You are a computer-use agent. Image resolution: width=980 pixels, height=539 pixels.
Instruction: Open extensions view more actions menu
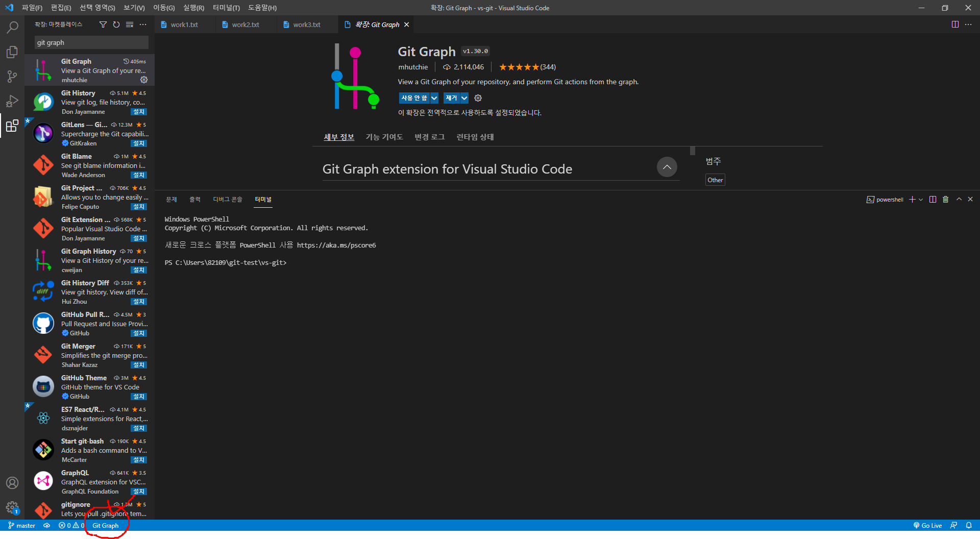[x=143, y=24]
